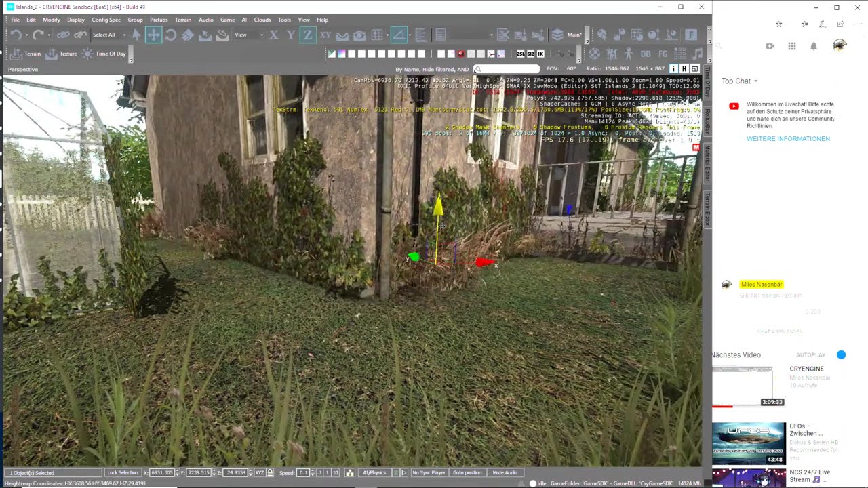Open the WEITERE INFORMATIONEN link
The height and width of the screenshot is (488, 868).
(788, 139)
